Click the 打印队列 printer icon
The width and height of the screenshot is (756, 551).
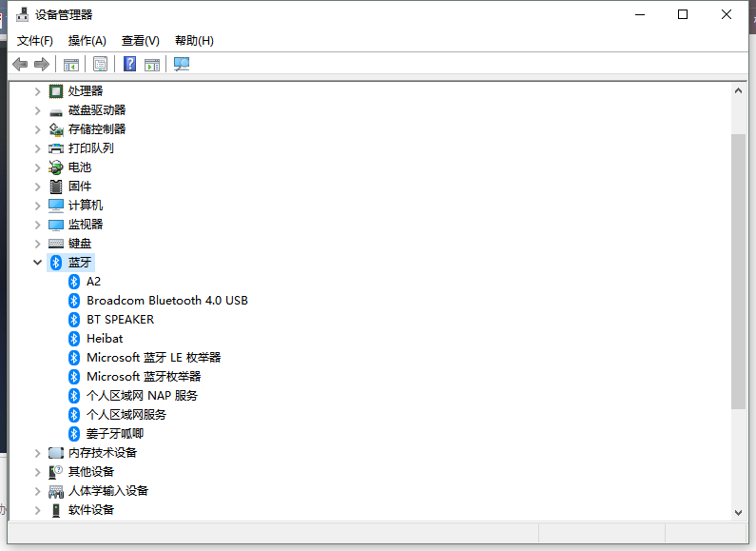click(x=56, y=148)
